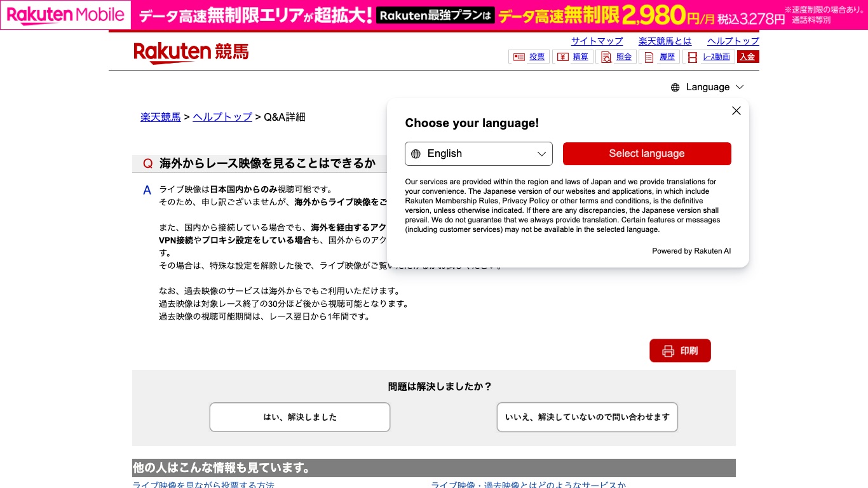Image resolution: width=868 pixels, height=488 pixels.
Task: Click the 問題は解決しましたか？ text
Action: tap(440, 386)
